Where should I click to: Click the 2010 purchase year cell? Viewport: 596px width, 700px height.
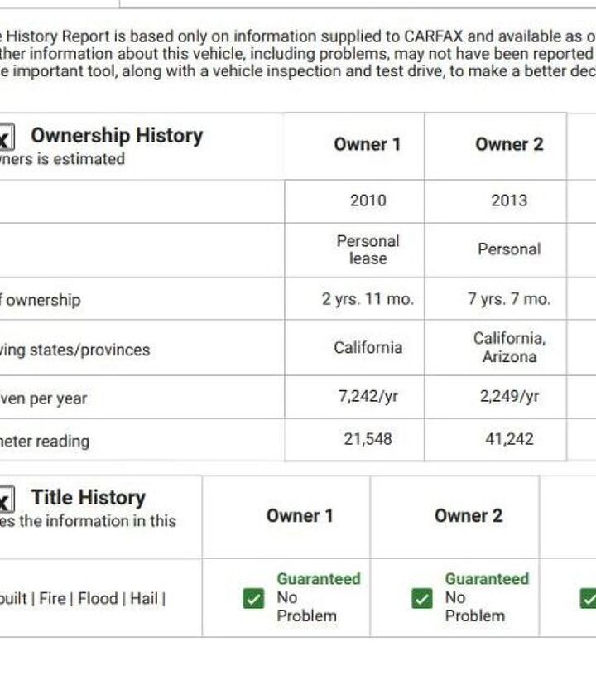[x=368, y=200]
